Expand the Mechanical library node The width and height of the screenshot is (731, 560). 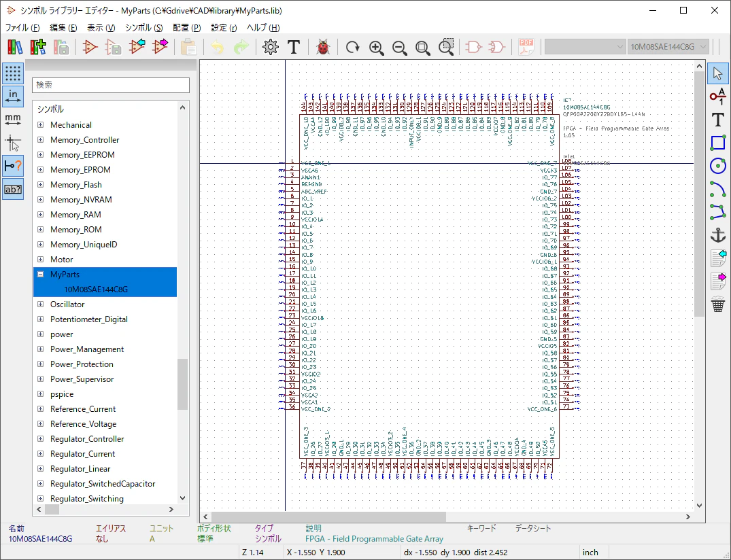coord(41,125)
